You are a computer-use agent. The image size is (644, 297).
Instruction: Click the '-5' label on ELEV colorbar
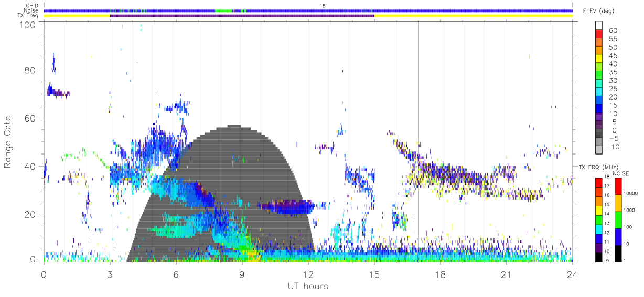pyautogui.click(x=613, y=139)
